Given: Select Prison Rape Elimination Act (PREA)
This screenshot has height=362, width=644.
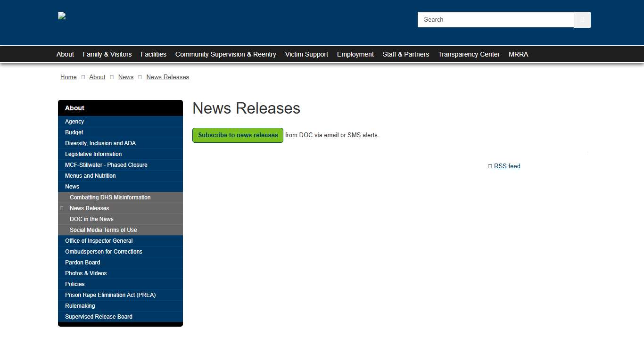Looking at the screenshot, I should (x=110, y=295).
